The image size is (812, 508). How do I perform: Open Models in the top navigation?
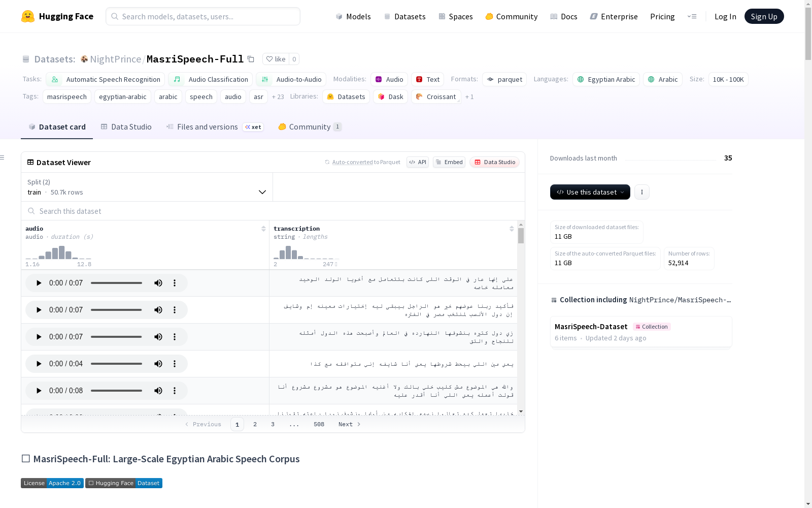353,16
